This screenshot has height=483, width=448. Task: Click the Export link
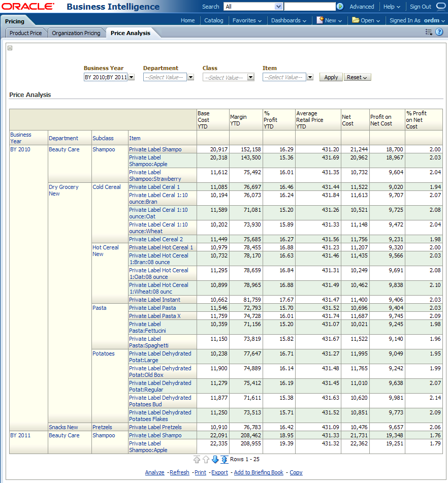click(x=219, y=472)
